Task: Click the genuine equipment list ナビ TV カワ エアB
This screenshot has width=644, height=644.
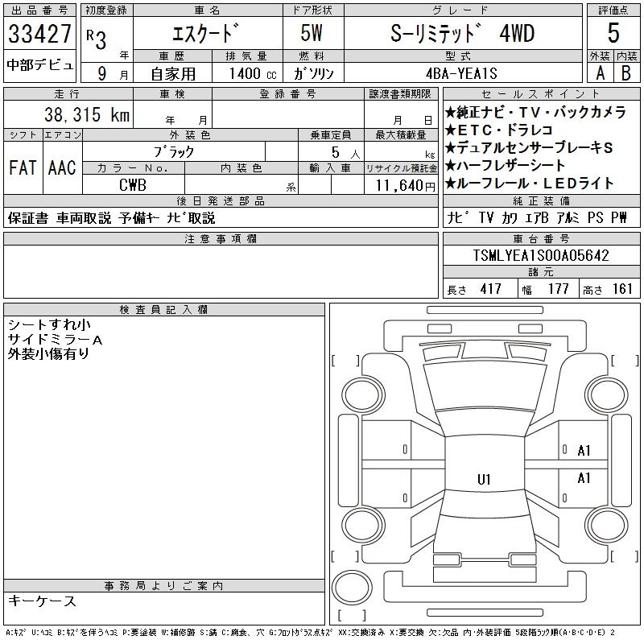Action: [x=537, y=217]
